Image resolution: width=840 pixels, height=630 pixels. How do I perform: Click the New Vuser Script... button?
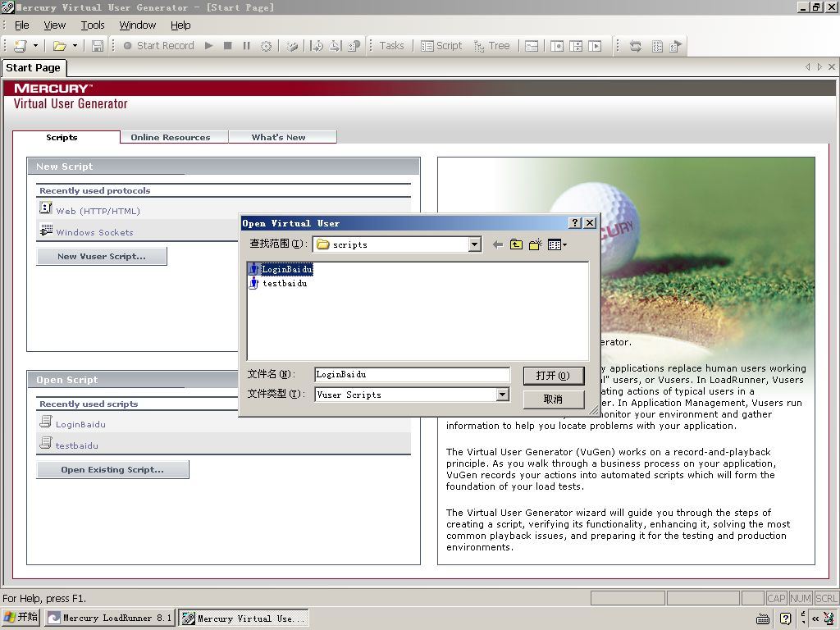point(102,256)
